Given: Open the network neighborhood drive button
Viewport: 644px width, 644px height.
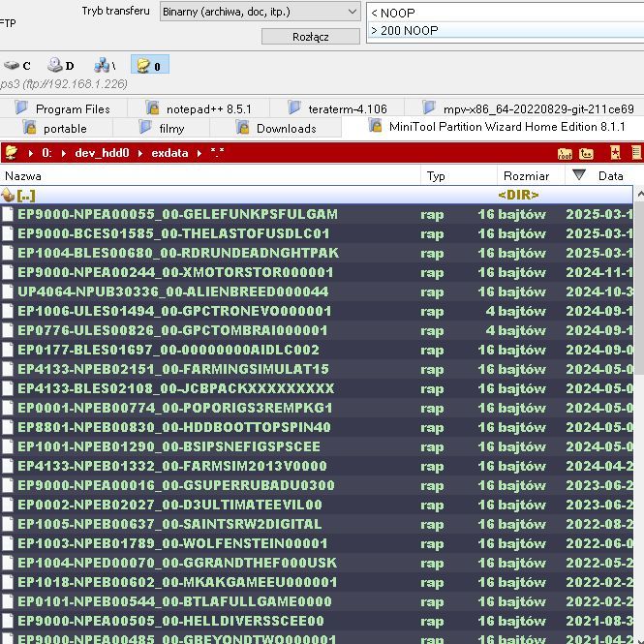Looking at the screenshot, I should click(x=105, y=65).
